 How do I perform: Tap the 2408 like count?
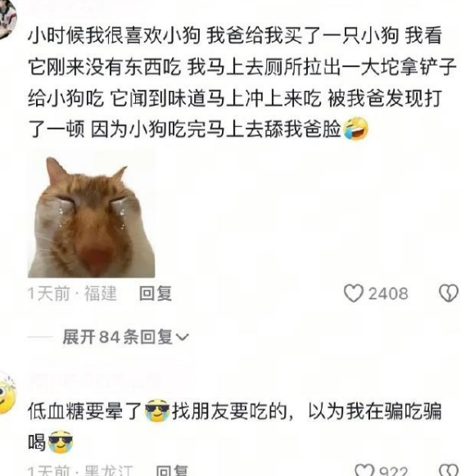pos(388,293)
